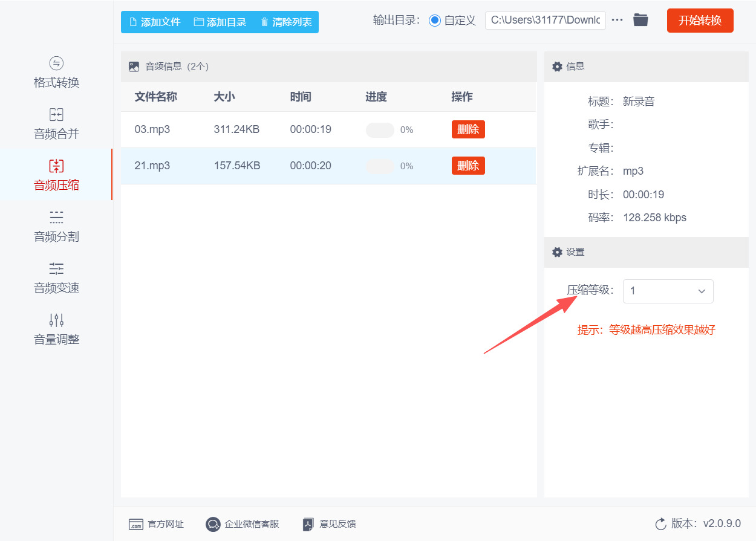Screen dimensions: 756x541
Task: Click the output folder icon
Action: (640, 20)
